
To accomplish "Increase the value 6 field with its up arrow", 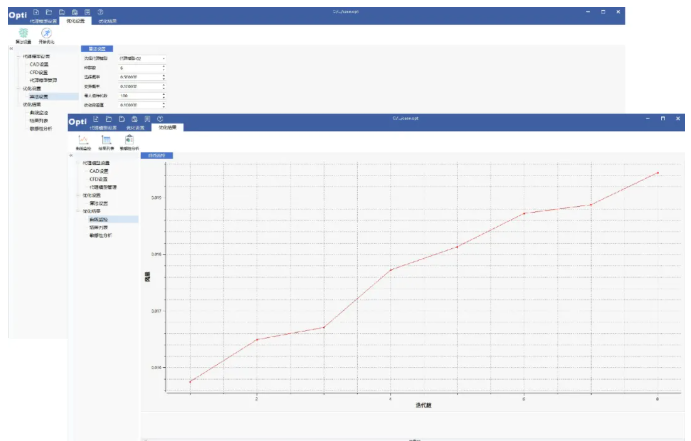I will (x=163, y=67).
